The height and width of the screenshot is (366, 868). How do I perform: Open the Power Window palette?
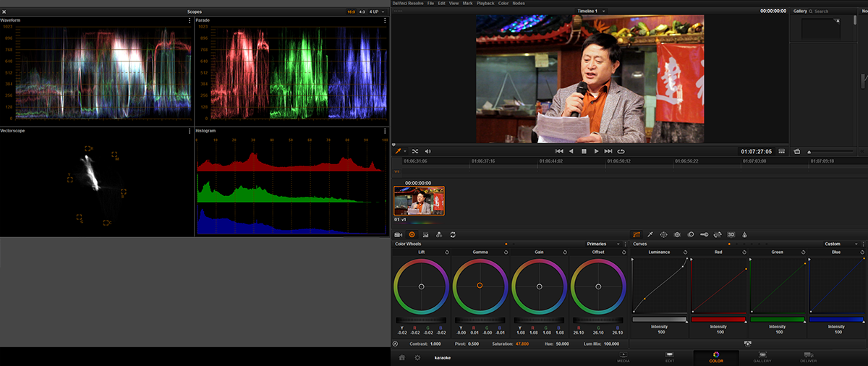click(663, 234)
